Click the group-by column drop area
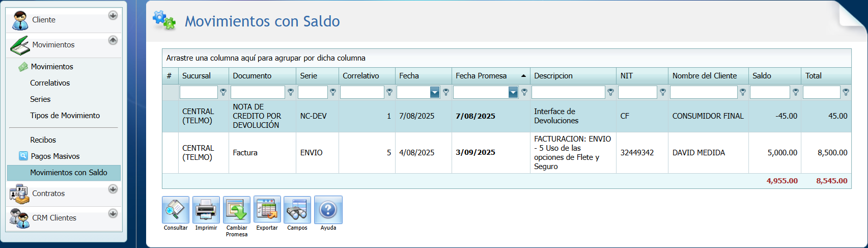868x248 pixels. coord(507,58)
